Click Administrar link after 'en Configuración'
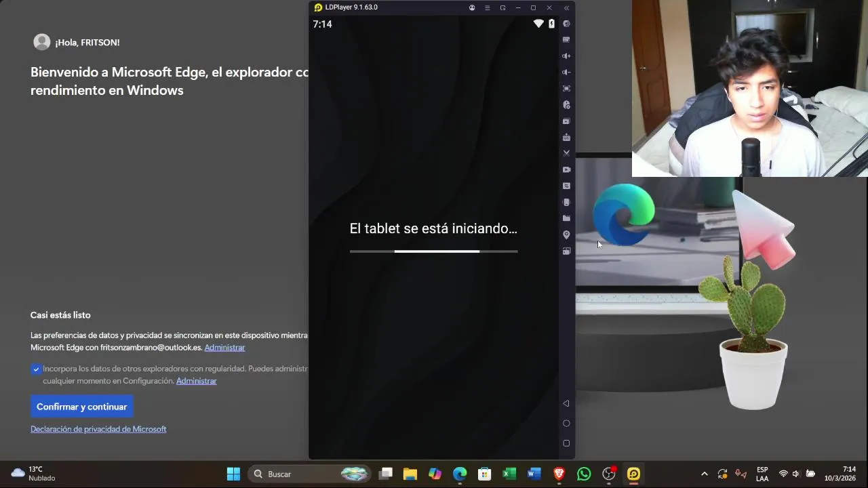Image resolution: width=868 pixels, height=488 pixels. 197,381
